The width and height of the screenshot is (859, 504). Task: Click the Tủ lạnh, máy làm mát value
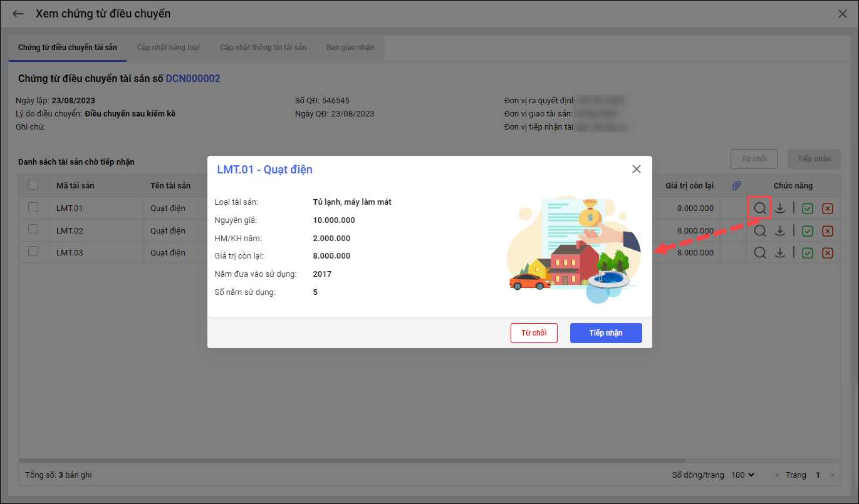point(352,202)
